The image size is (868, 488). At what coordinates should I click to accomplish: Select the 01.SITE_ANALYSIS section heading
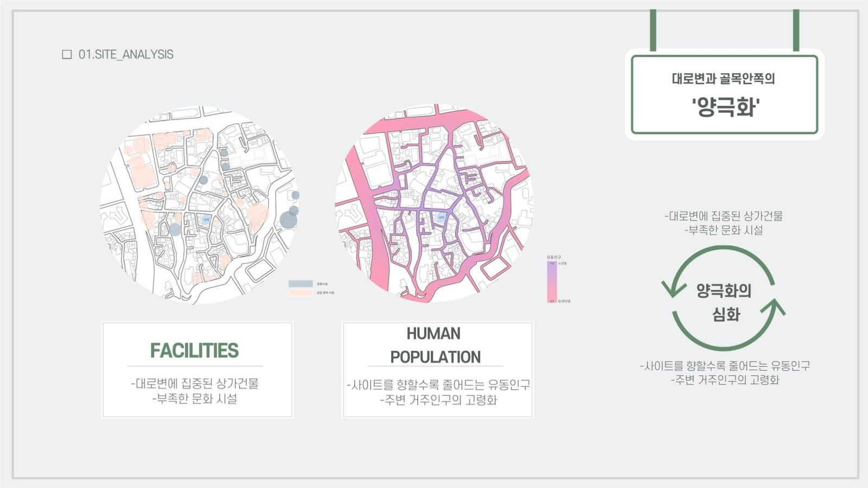click(126, 54)
